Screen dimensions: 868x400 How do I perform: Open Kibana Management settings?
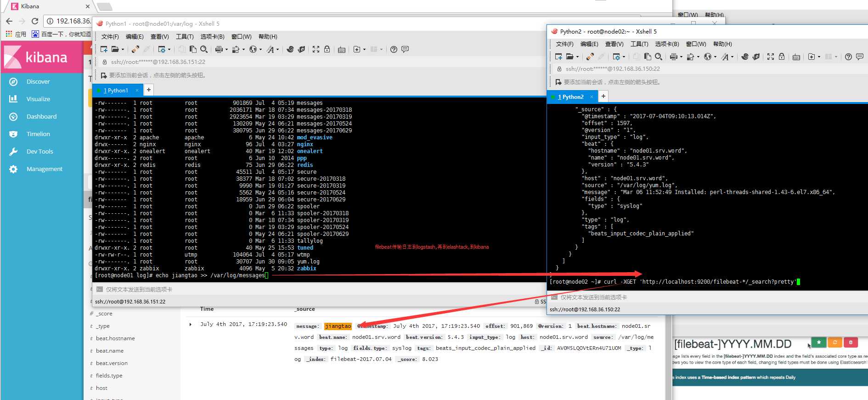tap(44, 169)
